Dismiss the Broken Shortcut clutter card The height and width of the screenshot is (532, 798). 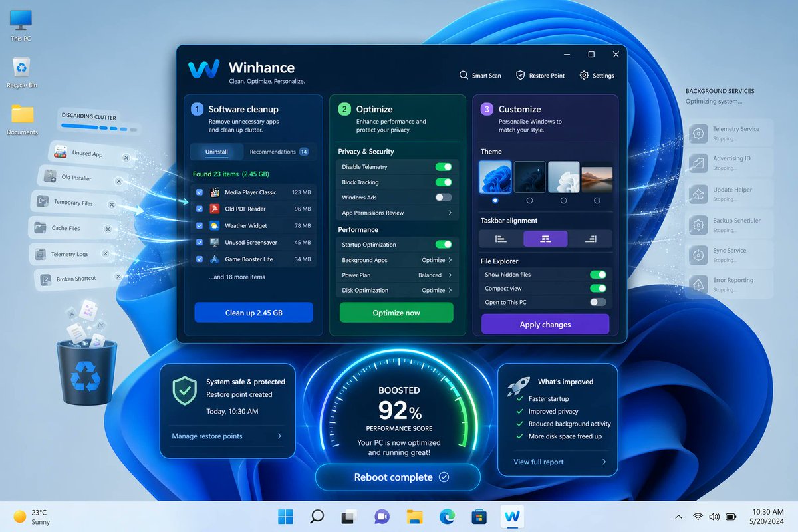click(x=118, y=276)
